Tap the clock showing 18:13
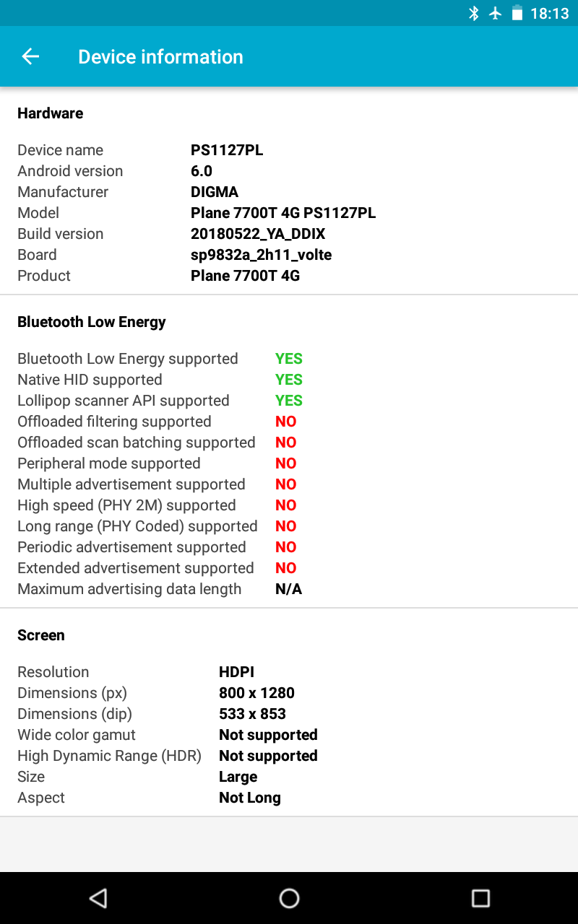 click(550, 13)
